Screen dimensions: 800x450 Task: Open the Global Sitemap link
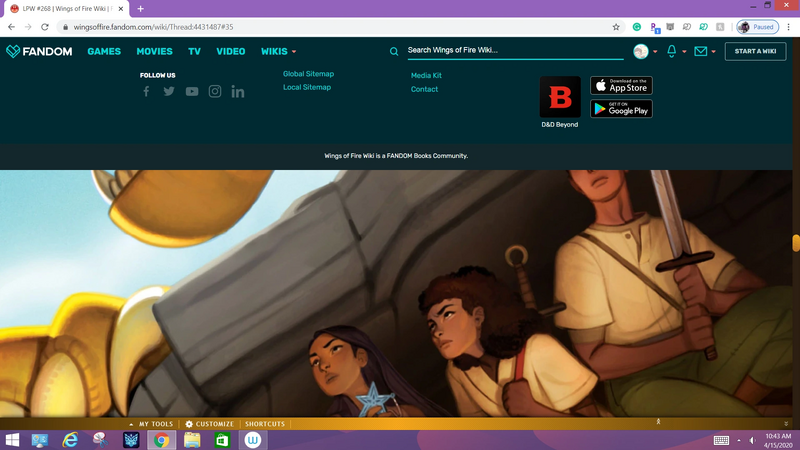tap(308, 74)
